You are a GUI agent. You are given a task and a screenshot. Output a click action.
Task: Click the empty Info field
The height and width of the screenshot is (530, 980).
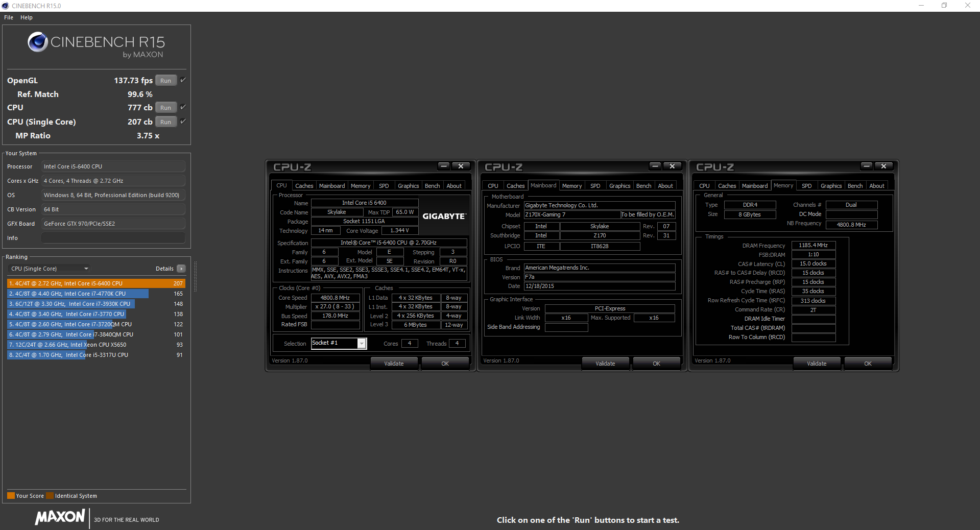point(113,238)
